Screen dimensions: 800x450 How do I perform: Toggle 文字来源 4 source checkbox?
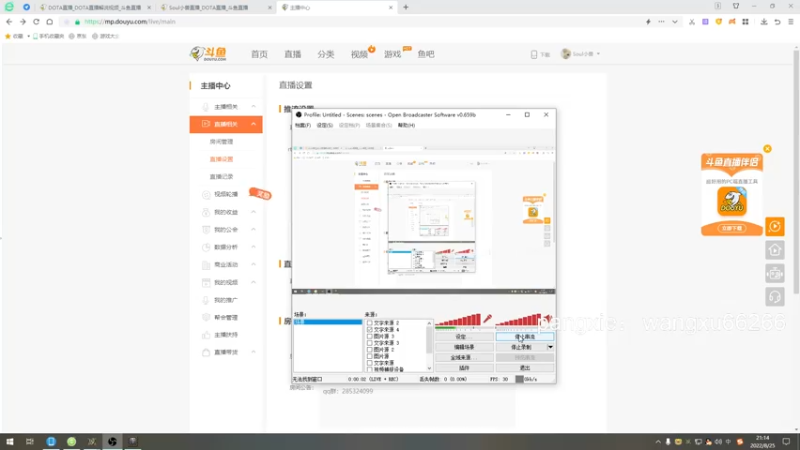coord(370,330)
